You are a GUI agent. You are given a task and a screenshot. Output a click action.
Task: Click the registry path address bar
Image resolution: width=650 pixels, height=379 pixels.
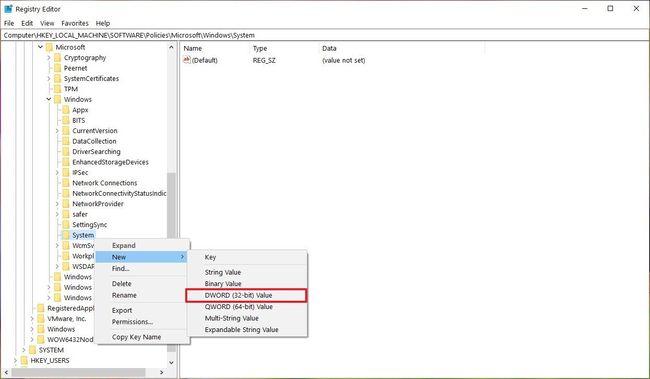(325, 35)
